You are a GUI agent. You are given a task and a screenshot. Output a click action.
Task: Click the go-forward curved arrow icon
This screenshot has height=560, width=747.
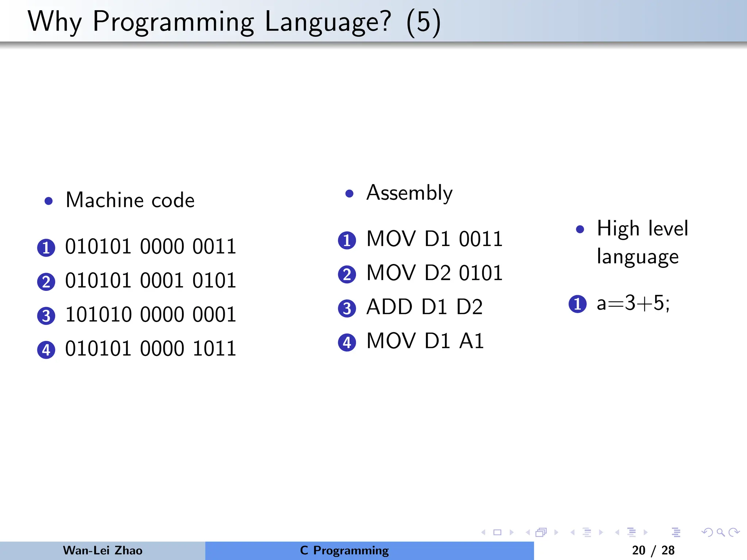pyautogui.click(x=734, y=532)
